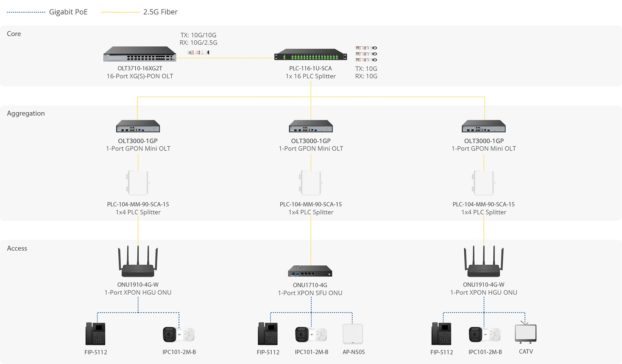
Task: Select the Access section heading
Action: point(17,248)
